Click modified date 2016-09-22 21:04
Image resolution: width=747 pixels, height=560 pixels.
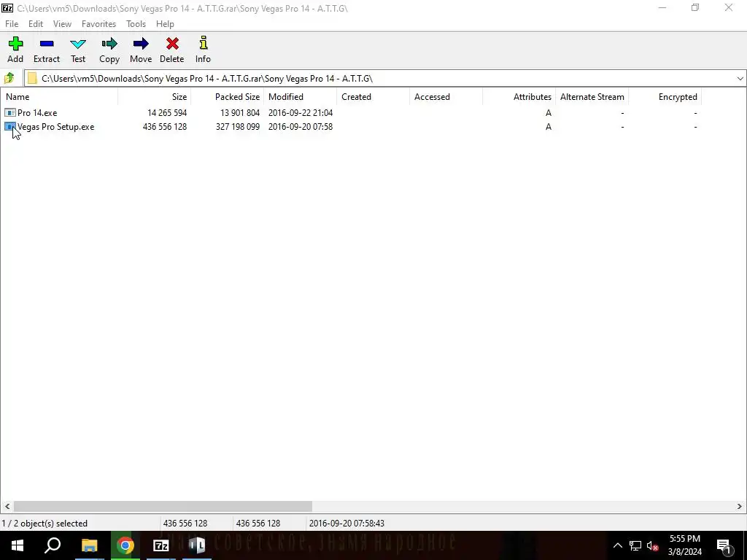tap(301, 113)
